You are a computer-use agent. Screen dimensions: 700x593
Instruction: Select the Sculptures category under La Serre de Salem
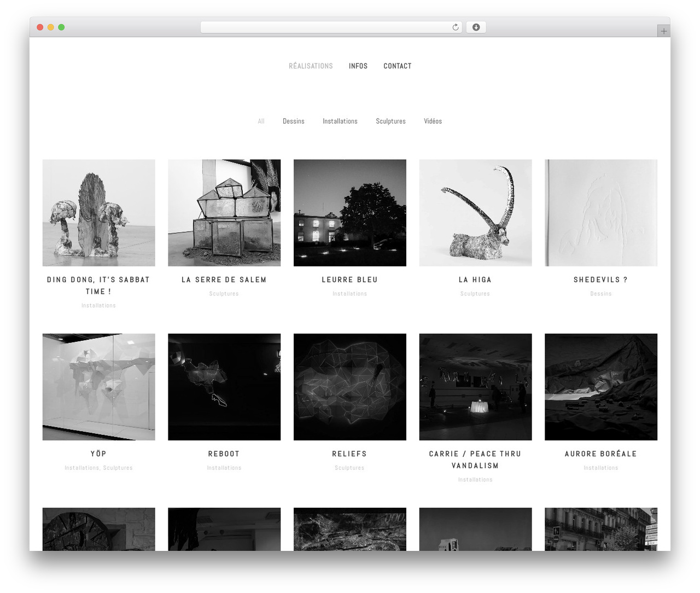[224, 294]
